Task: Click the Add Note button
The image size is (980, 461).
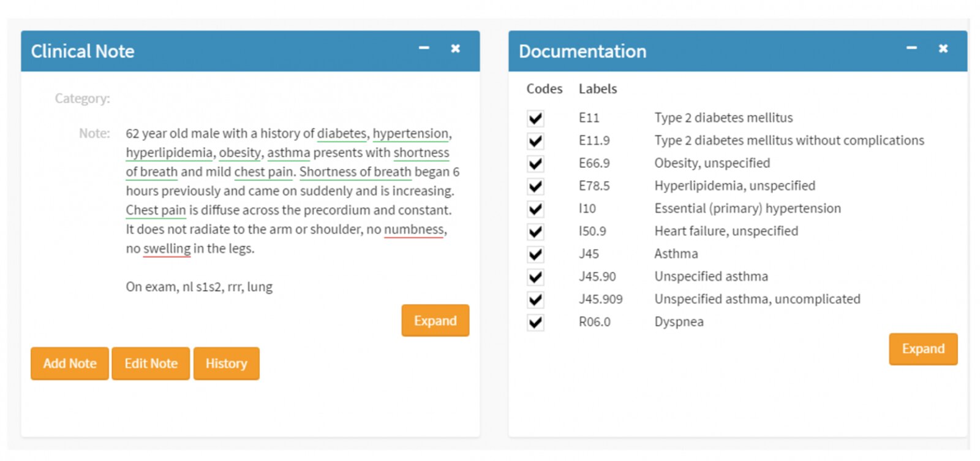Action: click(70, 364)
